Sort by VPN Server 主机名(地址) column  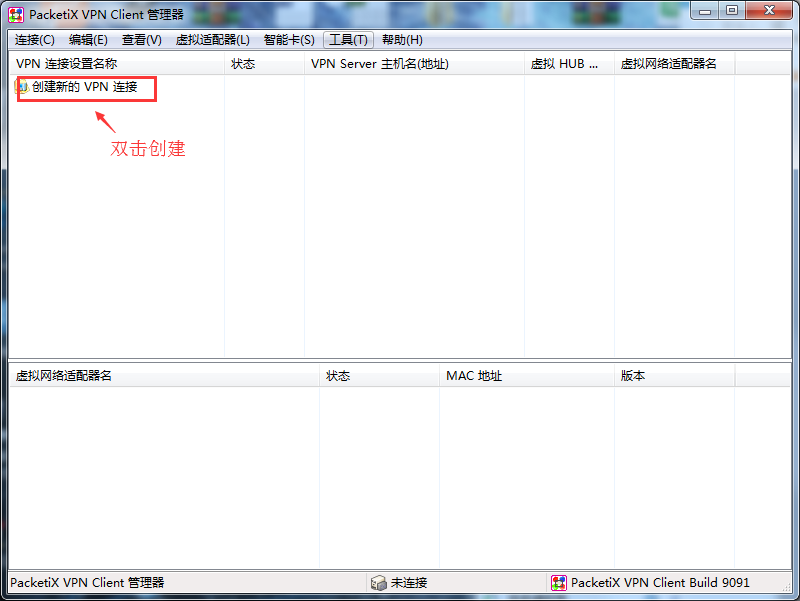pos(414,64)
